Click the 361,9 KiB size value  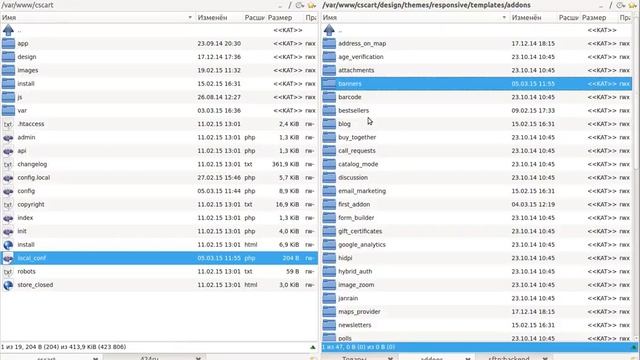coord(285,164)
